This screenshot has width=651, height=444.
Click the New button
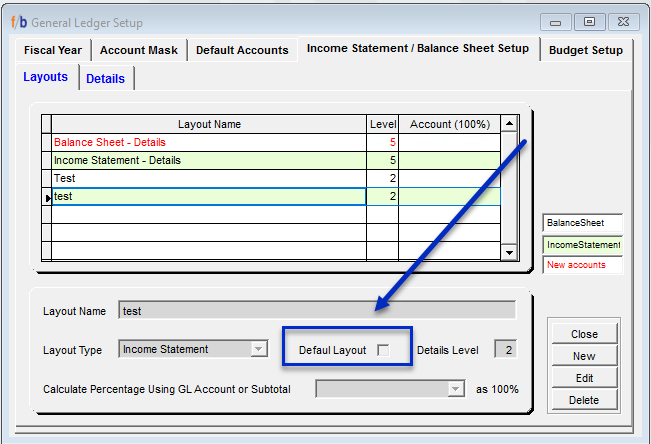pyautogui.click(x=584, y=356)
